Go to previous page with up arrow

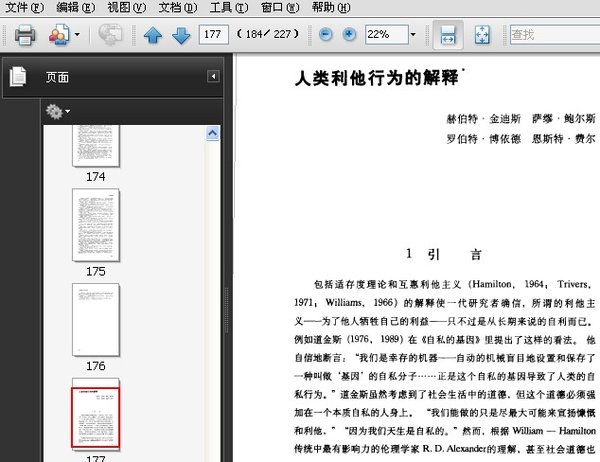[153, 36]
